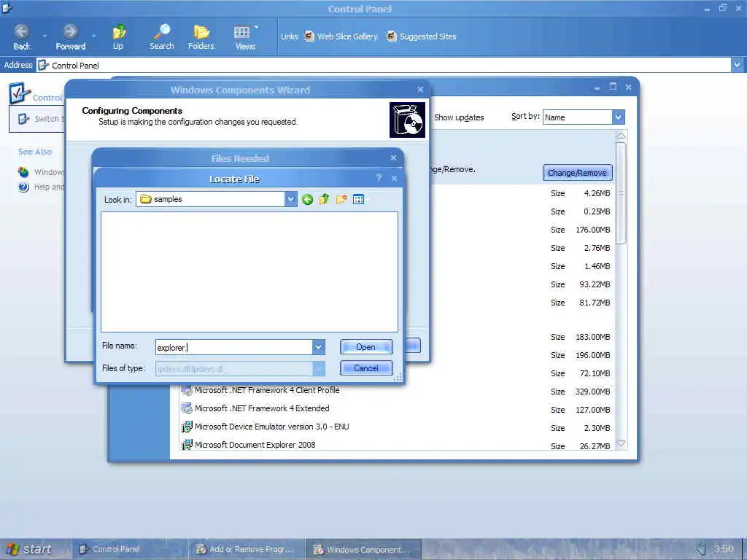Expand the Forward history dropdown arrow

coord(93,36)
